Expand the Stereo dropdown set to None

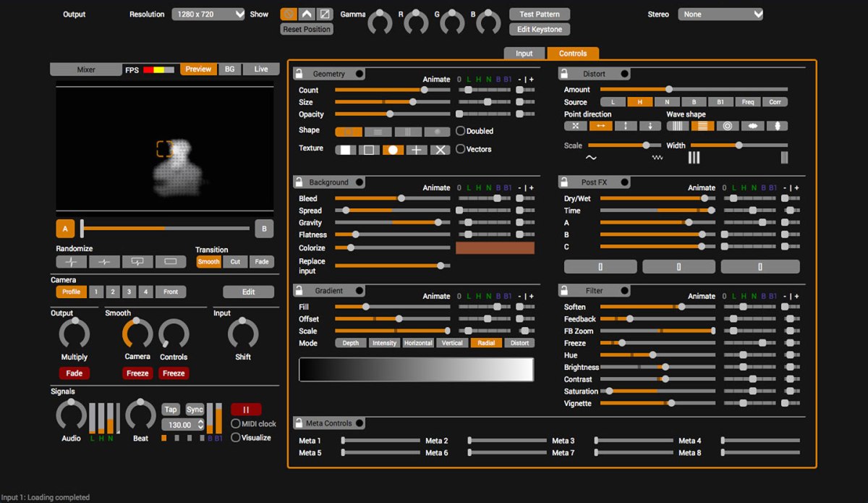[x=720, y=14]
